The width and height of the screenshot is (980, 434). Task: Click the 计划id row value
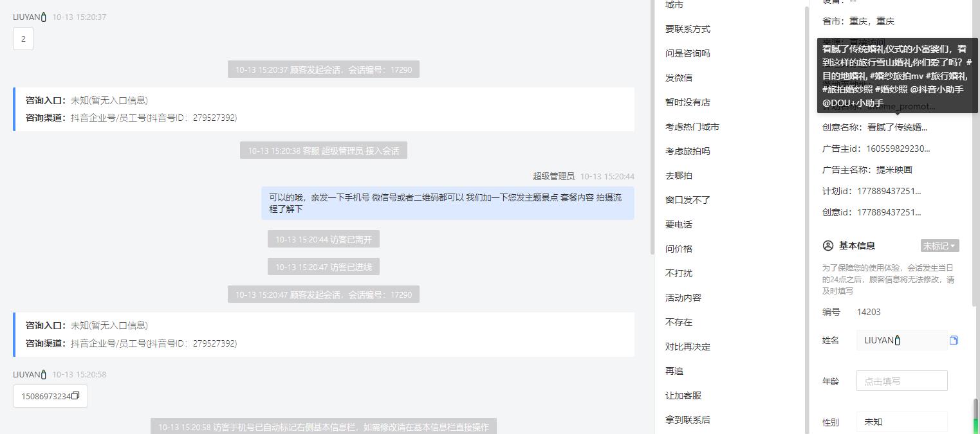click(x=889, y=191)
